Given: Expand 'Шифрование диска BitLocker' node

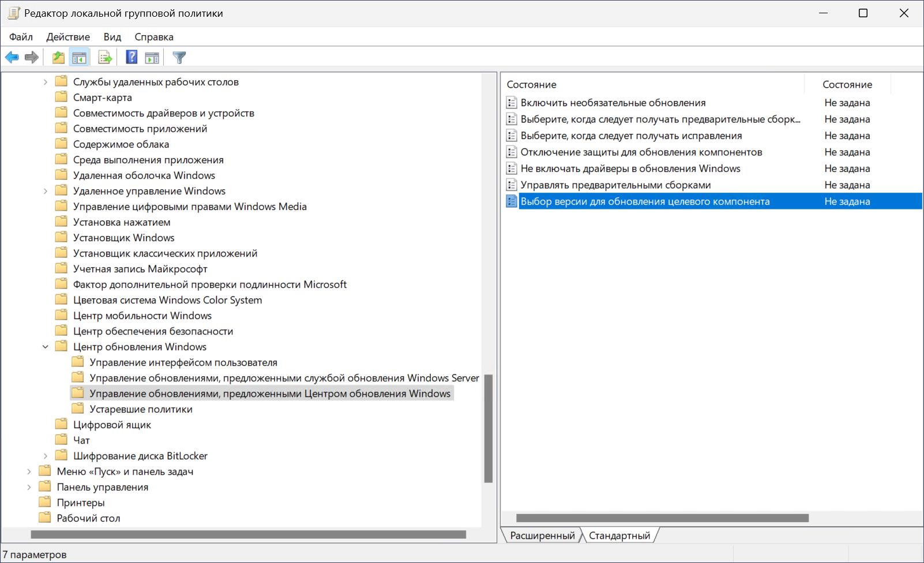Looking at the screenshot, I should coord(46,456).
